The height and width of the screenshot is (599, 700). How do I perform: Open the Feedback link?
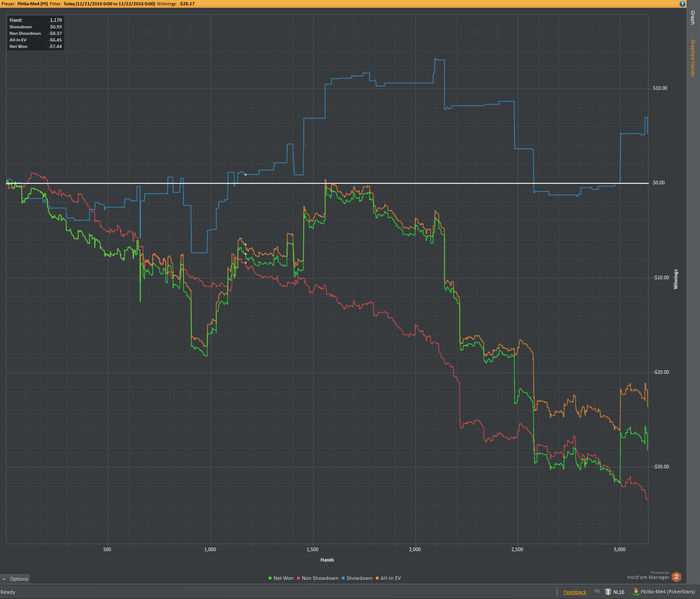pyautogui.click(x=575, y=592)
